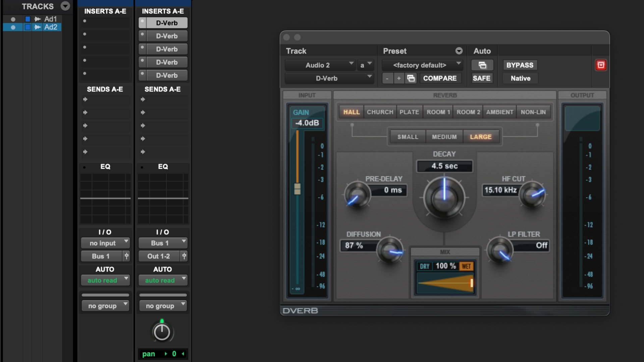Select the CHURCH reverb algorithm
This screenshot has height=362, width=644.
(x=380, y=112)
